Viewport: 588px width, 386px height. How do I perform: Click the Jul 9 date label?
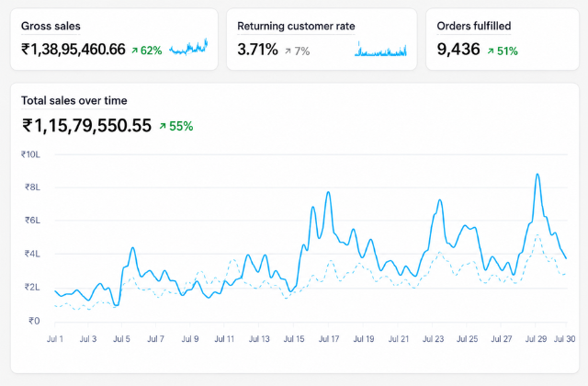pos(190,339)
